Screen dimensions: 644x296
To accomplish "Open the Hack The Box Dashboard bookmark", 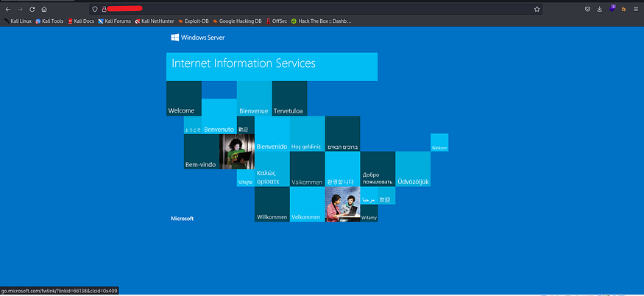I will point(321,21).
